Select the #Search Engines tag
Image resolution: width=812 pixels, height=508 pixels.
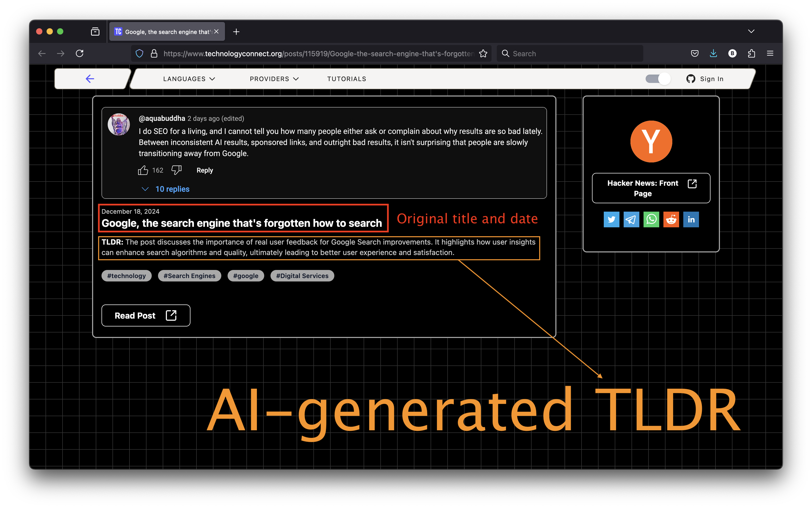click(x=189, y=276)
